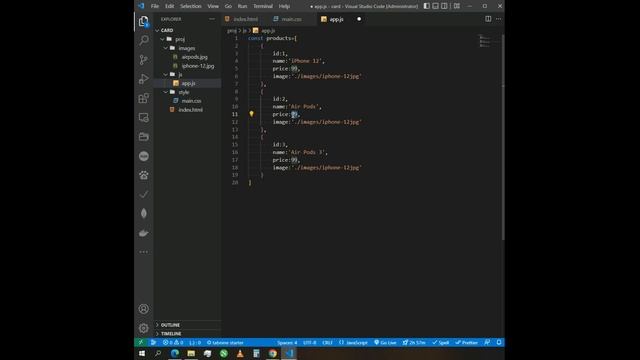Image resolution: width=640 pixels, height=360 pixels.
Task: Click the Customize Layout icon in the title bar
Action: [x=457, y=6]
